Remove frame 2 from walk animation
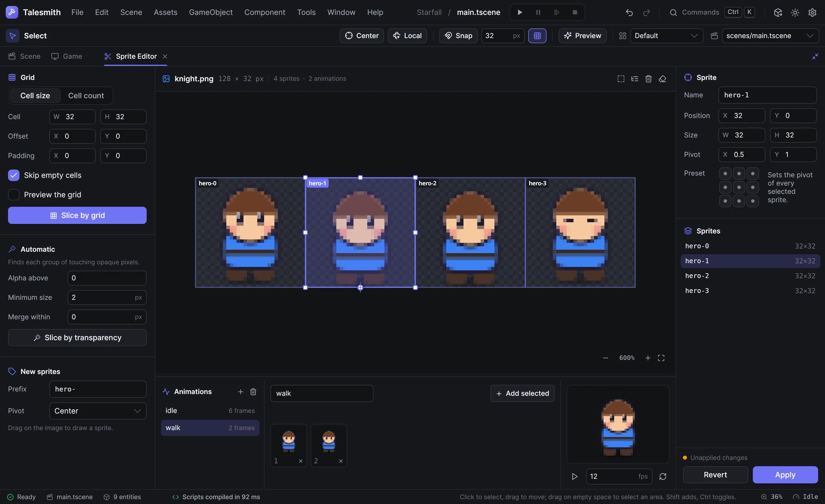 coord(341,461)
